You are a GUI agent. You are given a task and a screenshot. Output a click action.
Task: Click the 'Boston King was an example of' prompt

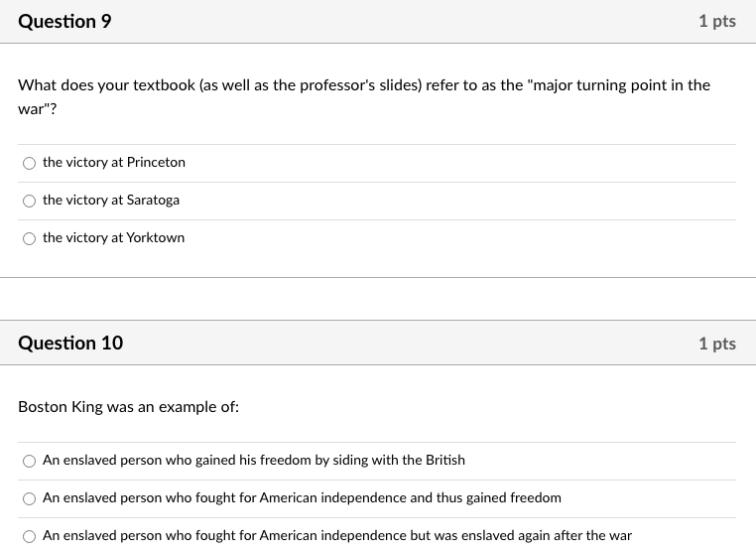click(128, 407)
